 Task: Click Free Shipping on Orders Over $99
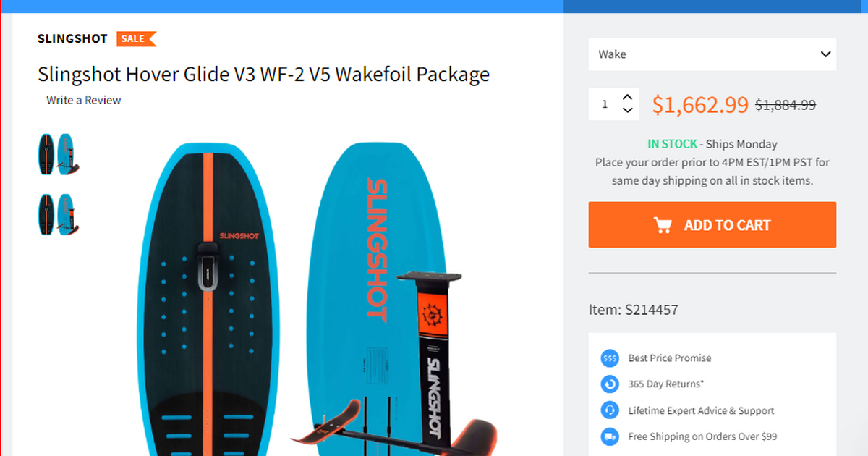(702, 436)
